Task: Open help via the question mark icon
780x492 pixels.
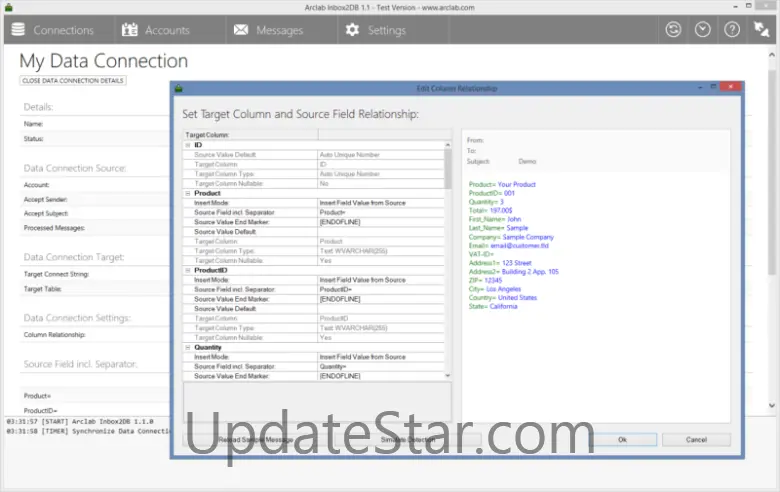Action: [732, 29]
